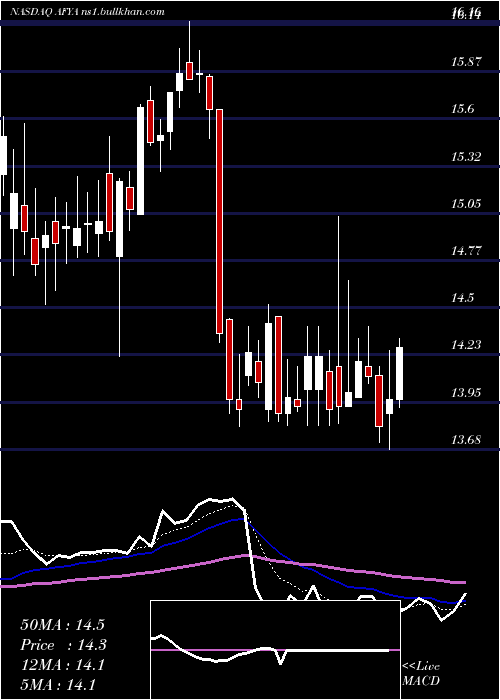Click the 5MA : 14.1 legend value

[x=58, y=685]
